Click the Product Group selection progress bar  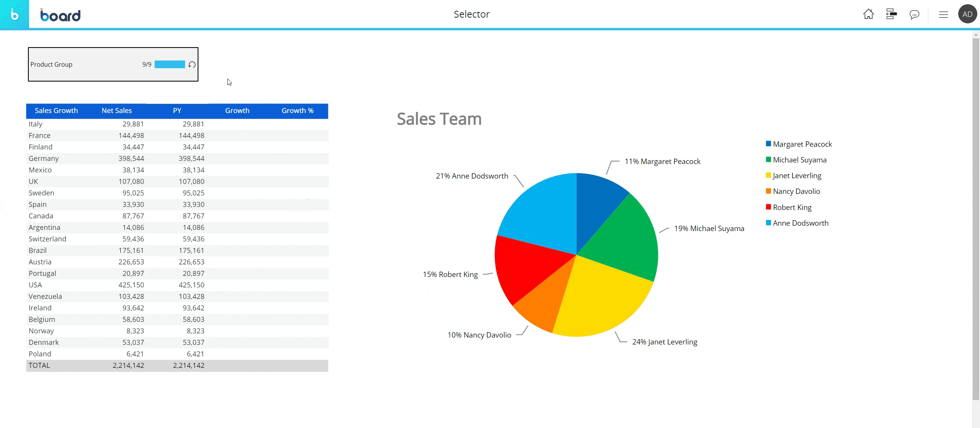point(170,64)
